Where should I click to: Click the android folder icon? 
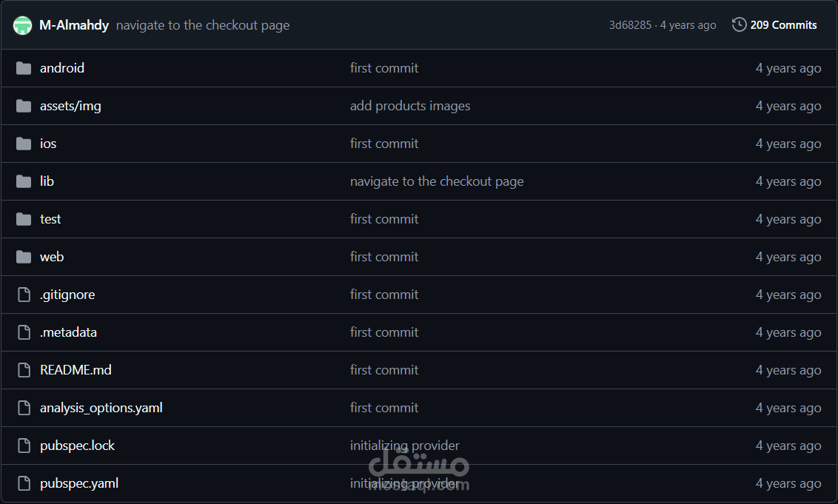[x=23, y=67]
